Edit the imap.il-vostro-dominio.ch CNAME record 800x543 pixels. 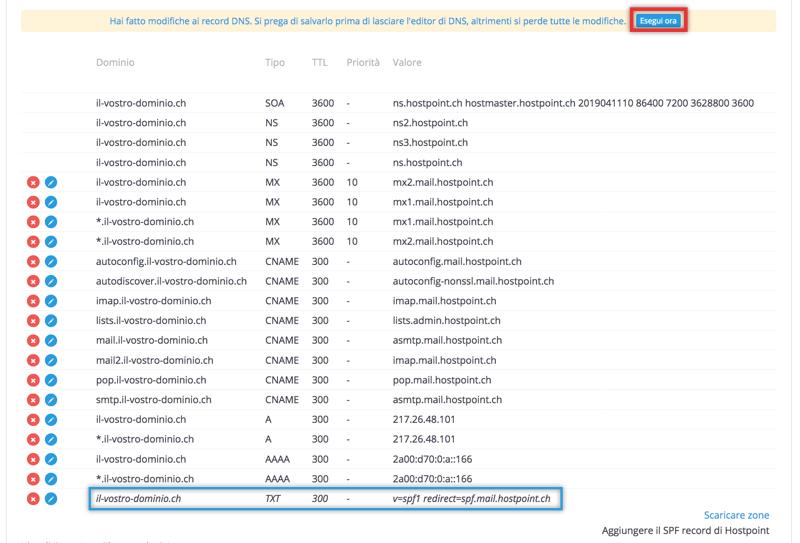tap(51, 301)
